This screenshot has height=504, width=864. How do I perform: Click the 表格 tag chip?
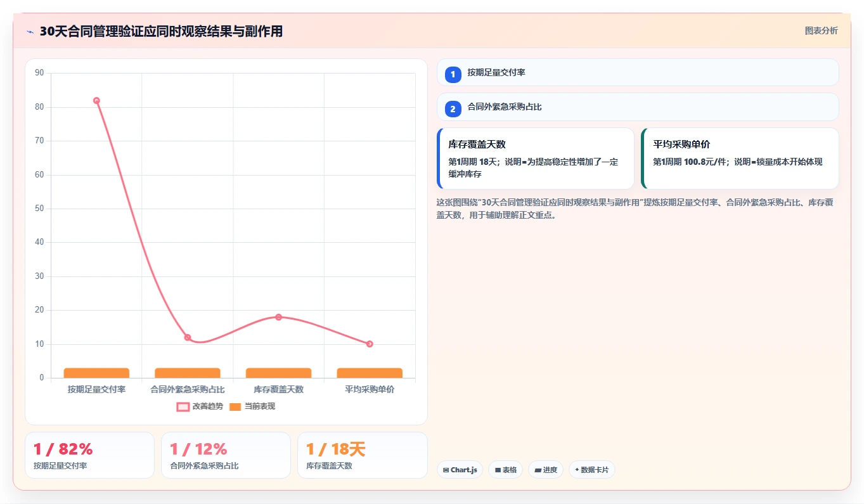point(506,470)
